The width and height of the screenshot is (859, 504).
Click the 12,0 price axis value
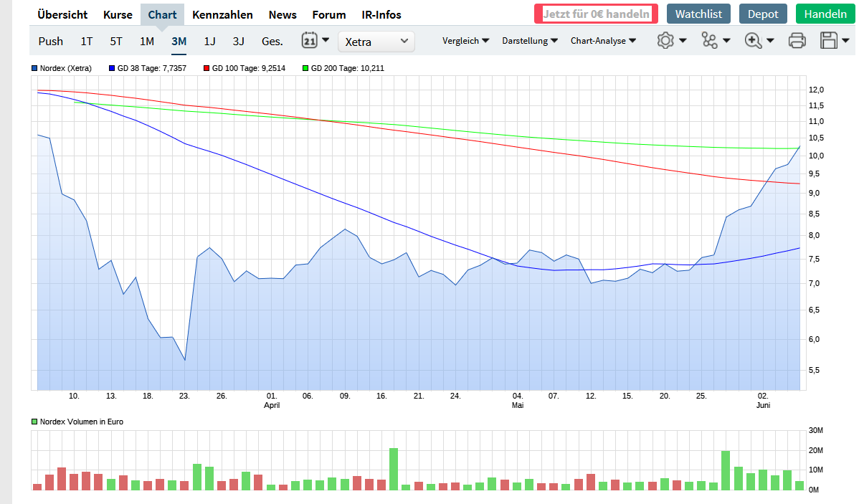point(816,90)
